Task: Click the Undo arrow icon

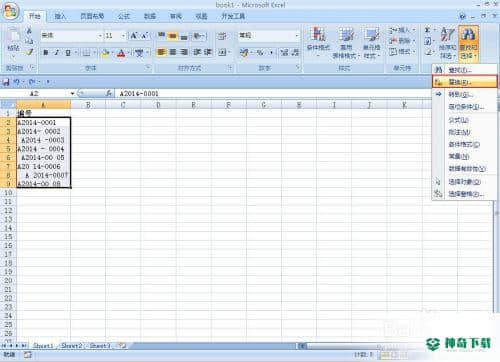Action: (16, 82)
